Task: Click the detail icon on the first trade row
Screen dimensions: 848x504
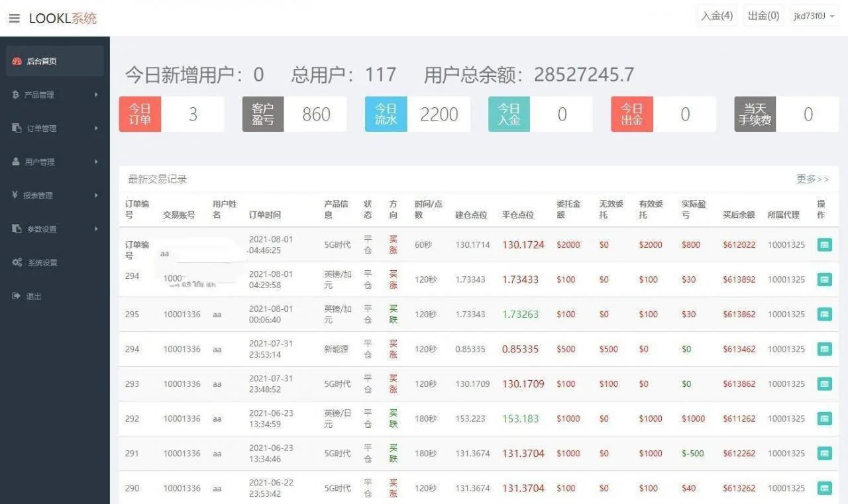Action: pyautogui.click(x=825, y=244)
